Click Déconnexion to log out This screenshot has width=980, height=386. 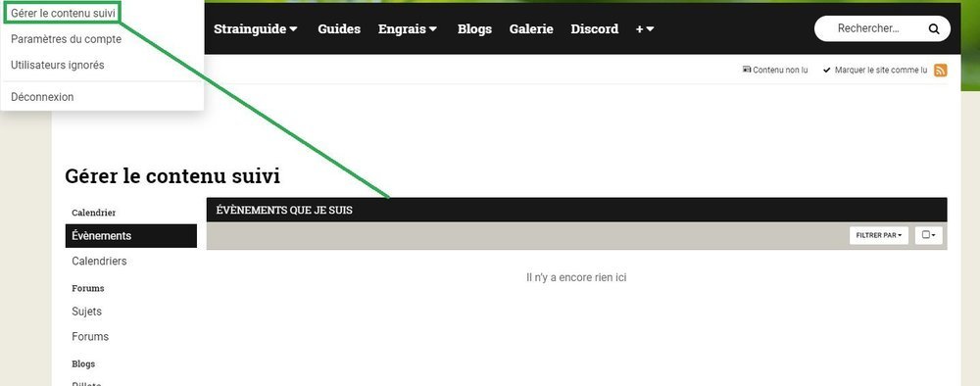click(42, 97)
